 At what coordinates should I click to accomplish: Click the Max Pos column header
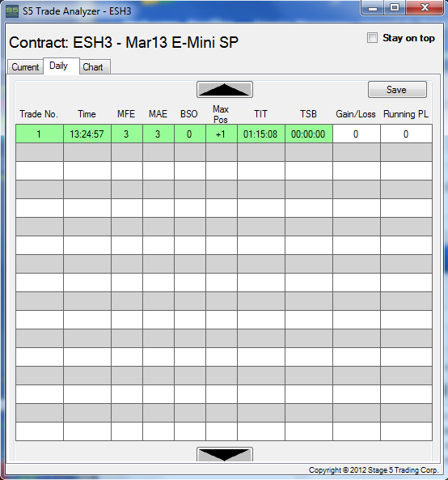click(221, 114)
